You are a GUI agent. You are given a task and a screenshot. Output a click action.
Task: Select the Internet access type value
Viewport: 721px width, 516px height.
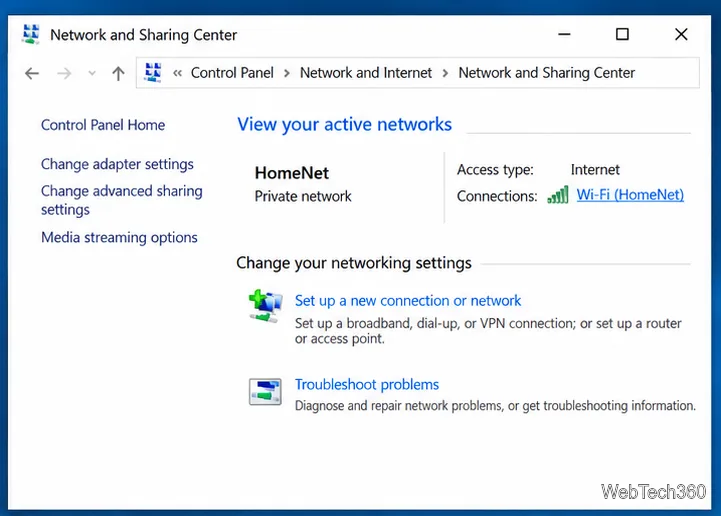point(595,170)
